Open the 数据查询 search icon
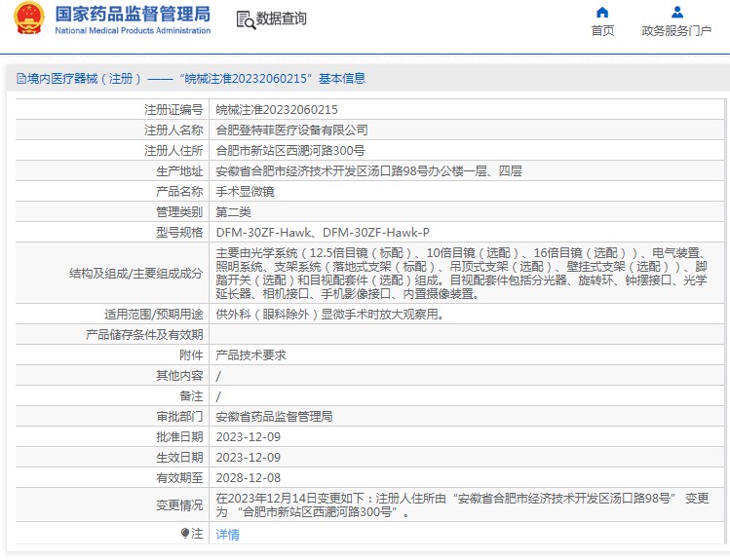 245,19
